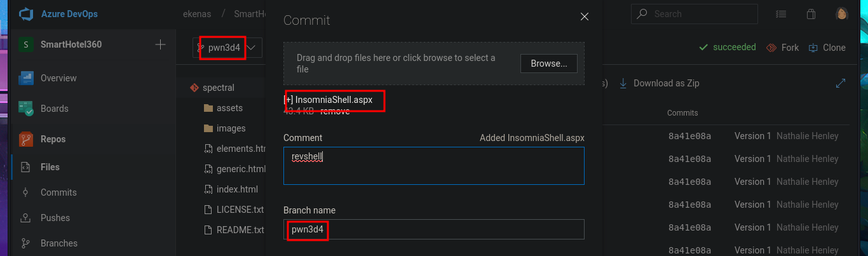Viewport: 868px width, 256px height.
Task: Open the Branches page
Action: (58, 243)
